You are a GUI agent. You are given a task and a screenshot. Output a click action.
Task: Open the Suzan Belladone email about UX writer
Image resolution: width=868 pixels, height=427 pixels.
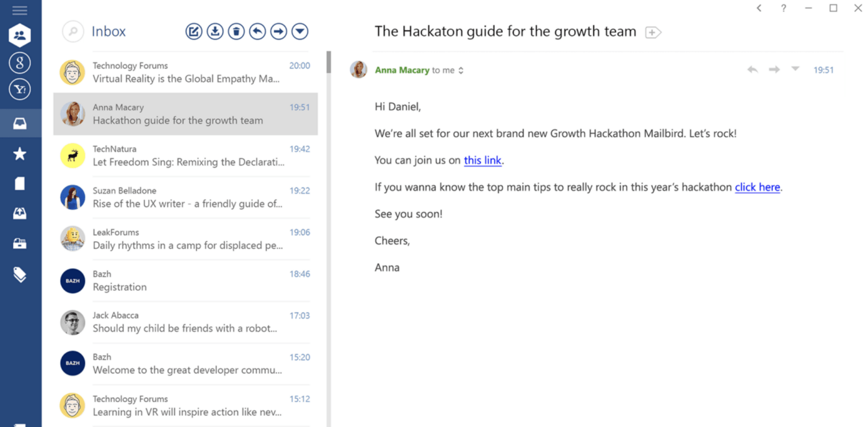tap(186, 197)
